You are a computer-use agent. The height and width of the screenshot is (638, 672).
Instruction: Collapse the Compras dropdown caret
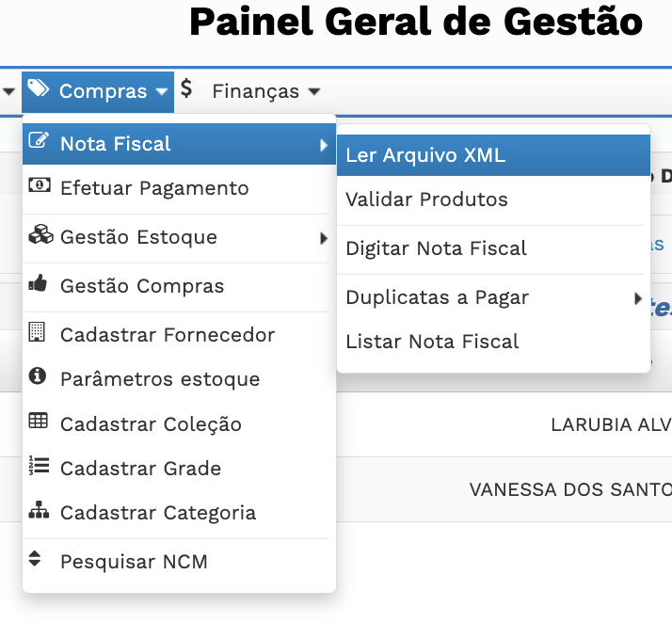[x=162, y=92]
